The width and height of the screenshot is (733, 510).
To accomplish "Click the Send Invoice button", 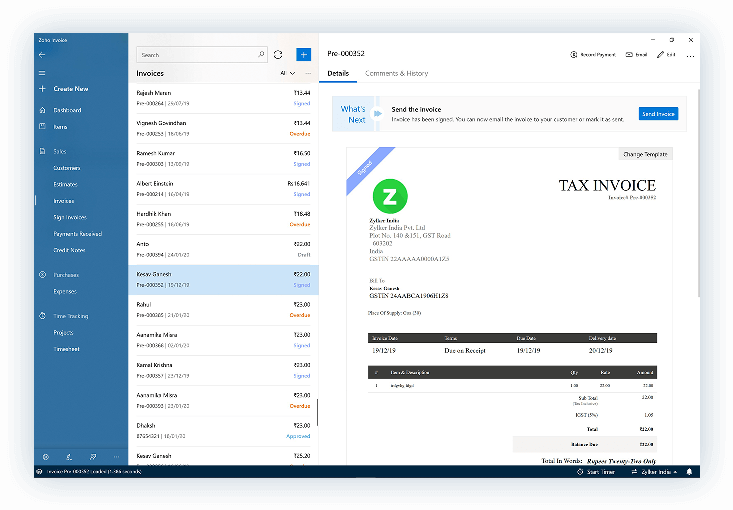I will pos(658,114).
